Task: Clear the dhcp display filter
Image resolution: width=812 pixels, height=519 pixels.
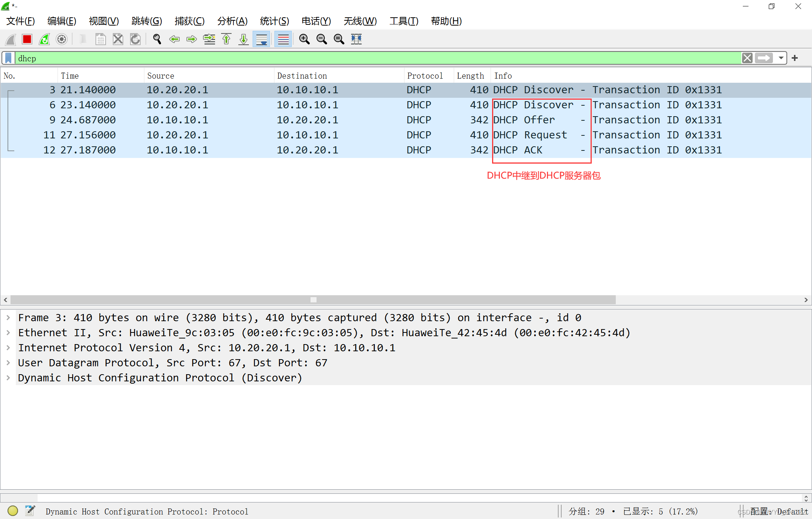Action: tap(747, 58)
